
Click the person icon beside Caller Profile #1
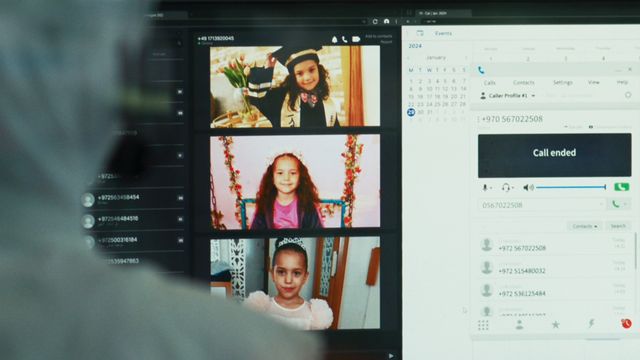(x=483, y=96)
